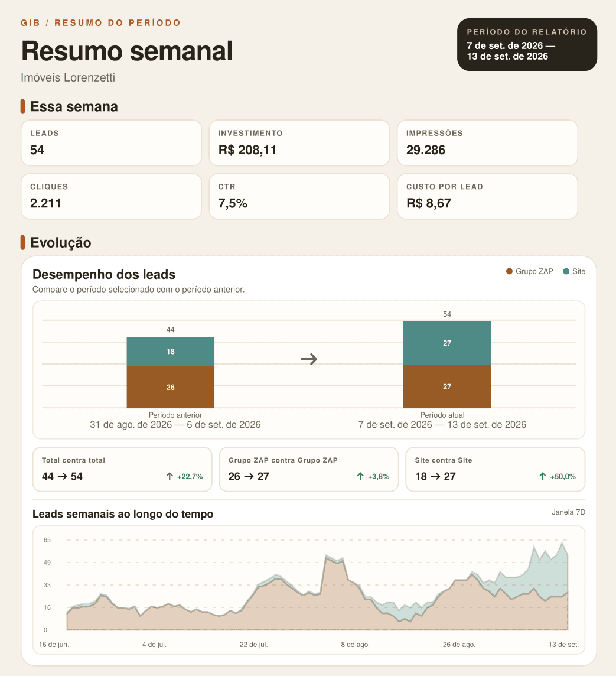Click the previous period Site segment 18
The width and height of the screenshot is (616, 676).
(171, 352)
